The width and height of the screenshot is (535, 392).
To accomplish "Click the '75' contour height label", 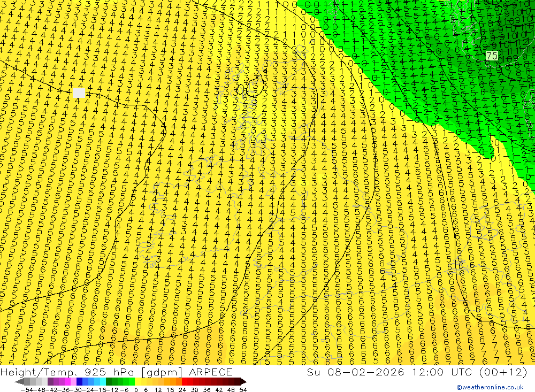I will (492, 56).
